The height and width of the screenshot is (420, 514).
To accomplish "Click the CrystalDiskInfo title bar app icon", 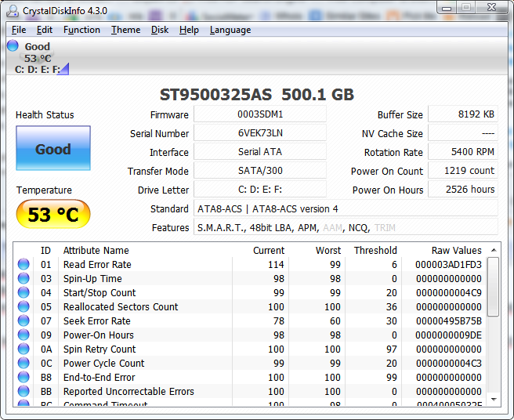I will pos(13,11).
